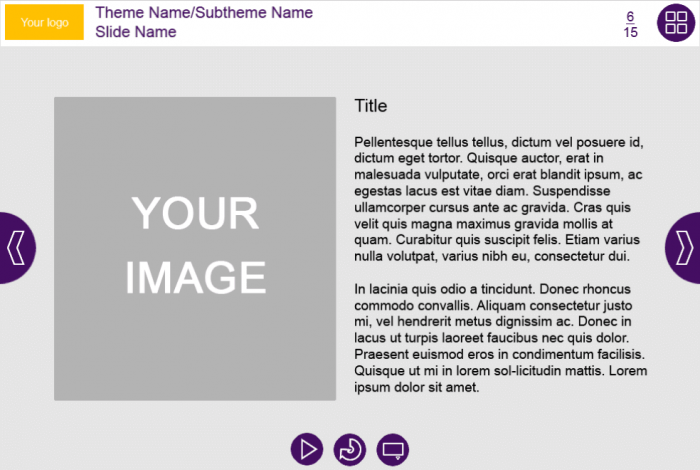Click the Slide Name text

[x=136, y=32]
